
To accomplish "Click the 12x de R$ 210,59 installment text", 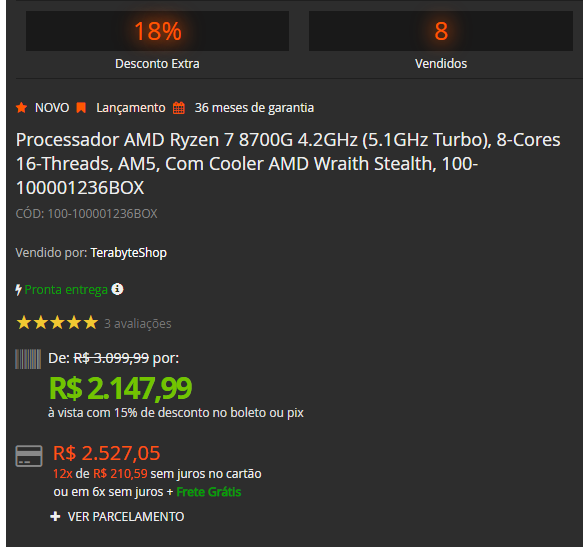I will [100, 474].
